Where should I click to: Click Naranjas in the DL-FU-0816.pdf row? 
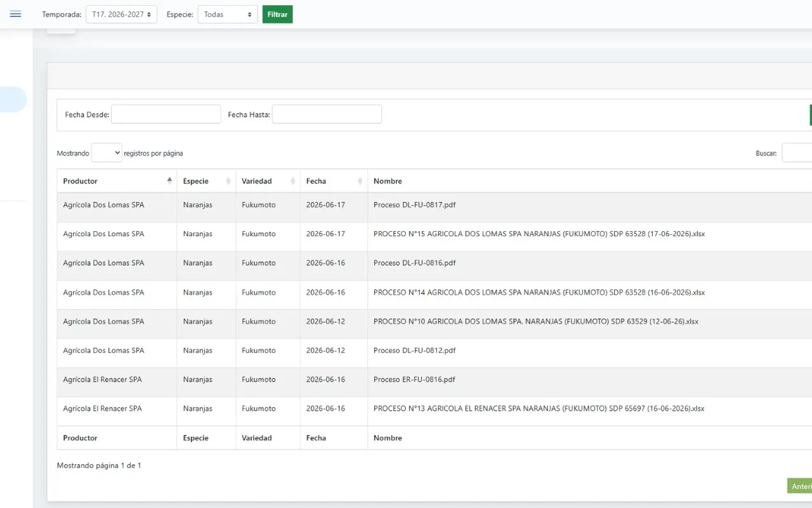(198, 263)
